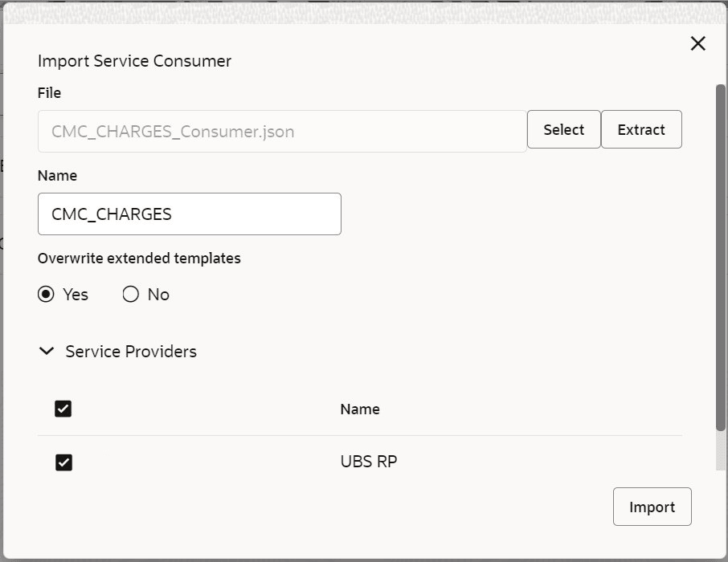
Task: Click the Service Providers section heading text
Action: point(131,352)
